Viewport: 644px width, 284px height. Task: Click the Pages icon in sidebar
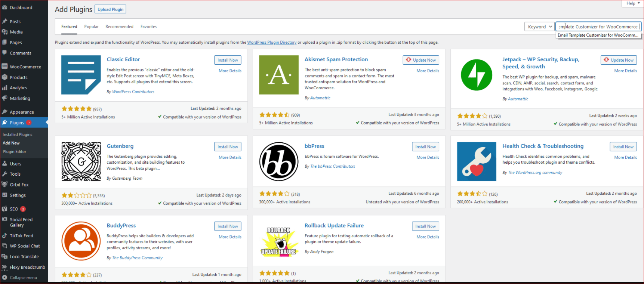(4, 42)
